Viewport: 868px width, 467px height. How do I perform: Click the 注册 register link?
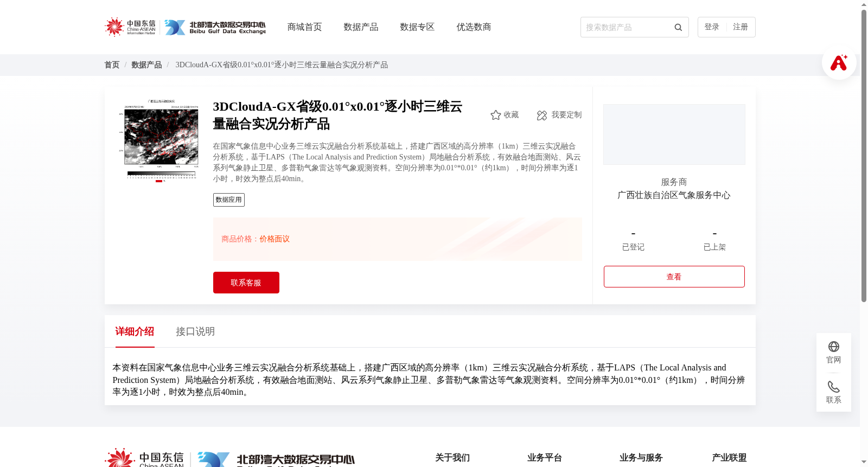(x=741, y=27)
